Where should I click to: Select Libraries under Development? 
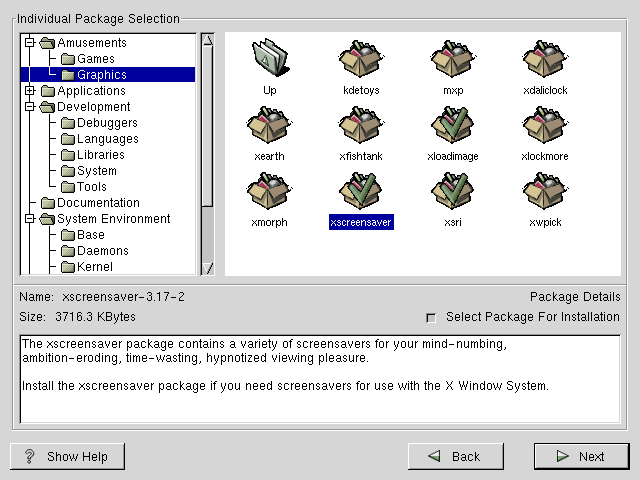(x=100, y=155)
